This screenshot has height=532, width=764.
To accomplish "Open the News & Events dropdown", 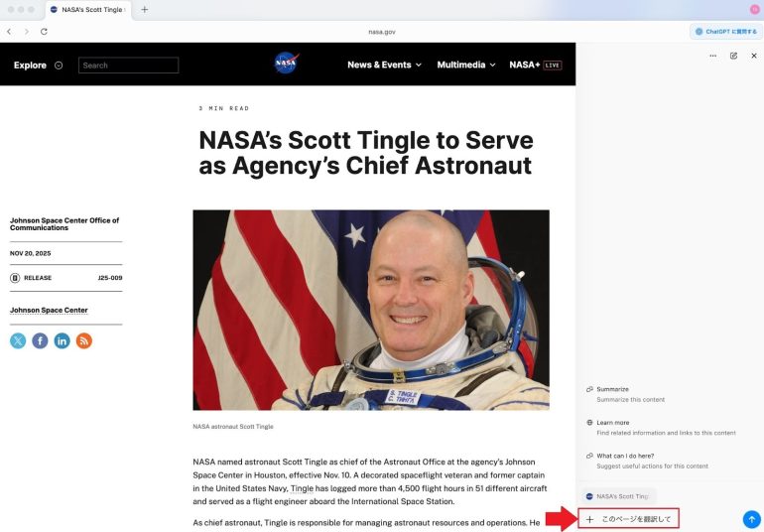I will pyautogui.click(x=384, y=65).
